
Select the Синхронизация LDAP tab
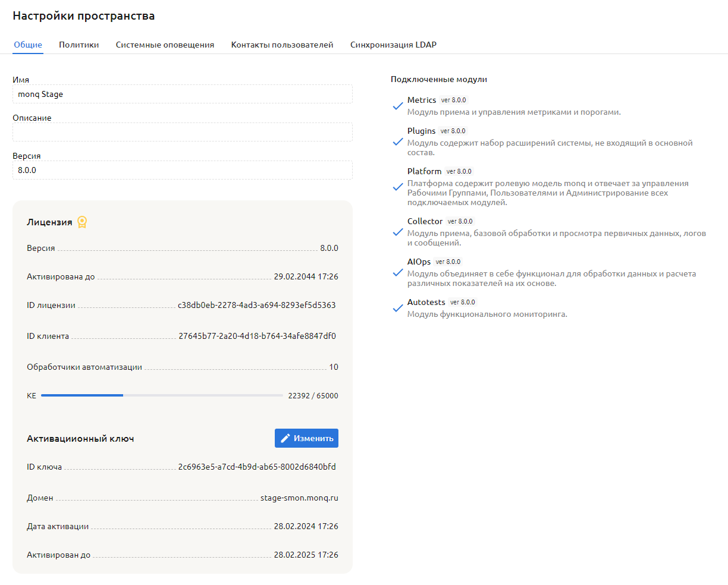point(393,45)
